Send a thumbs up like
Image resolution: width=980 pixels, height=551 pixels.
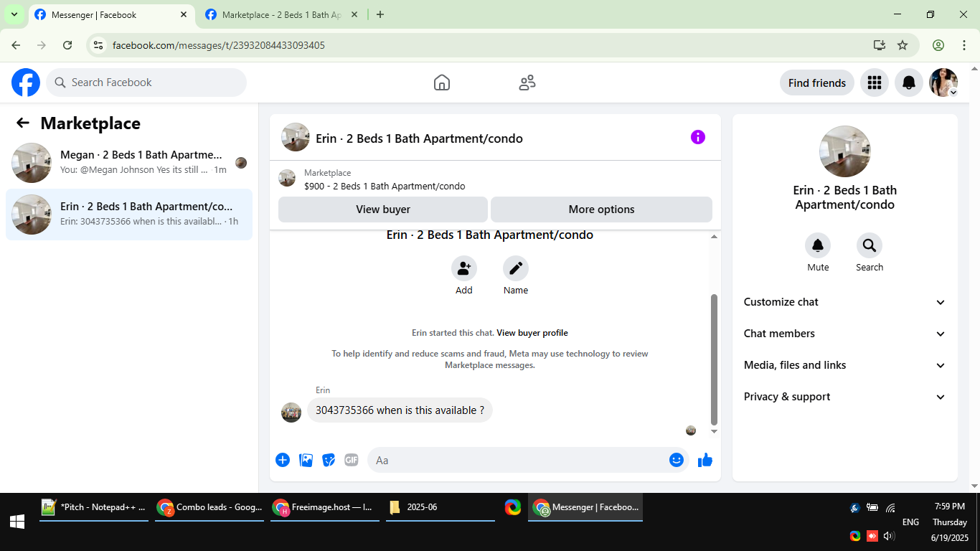point(705,460)
